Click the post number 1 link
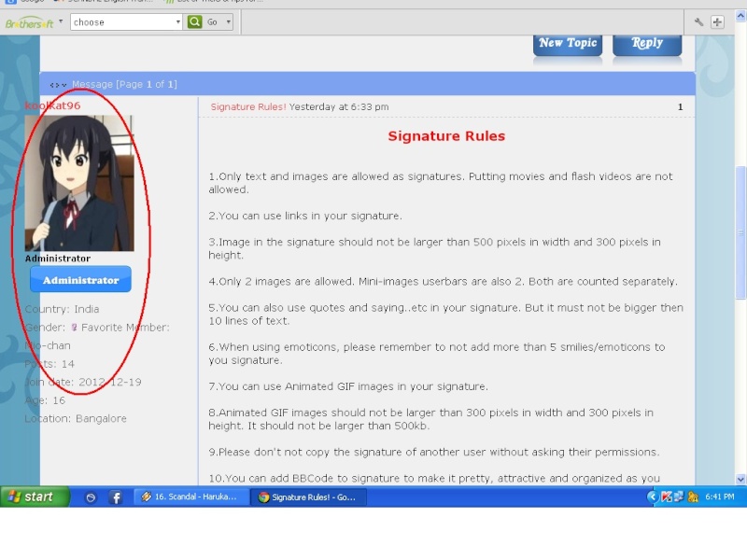Image resolution: width=747 pixels, height=560 pixels. (x=681, y=107)
